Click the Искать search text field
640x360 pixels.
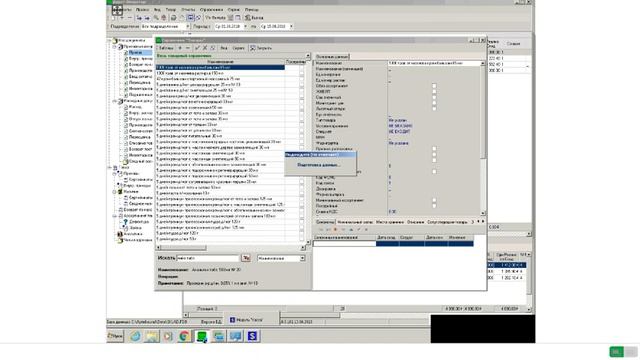tap(208, 258)
